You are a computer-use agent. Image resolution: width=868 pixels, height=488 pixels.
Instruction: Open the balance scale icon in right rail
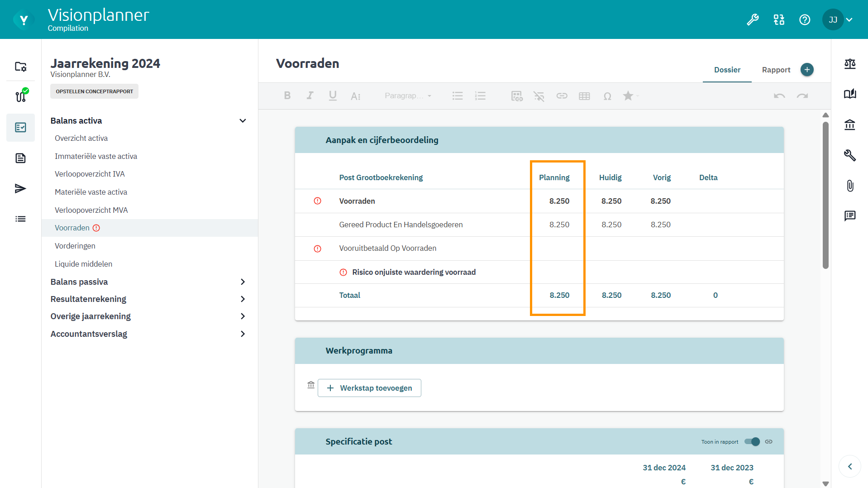(849, 64)
